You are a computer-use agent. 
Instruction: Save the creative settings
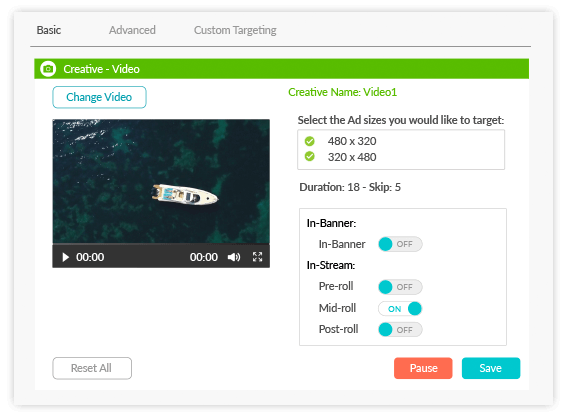tap(491, 368)
